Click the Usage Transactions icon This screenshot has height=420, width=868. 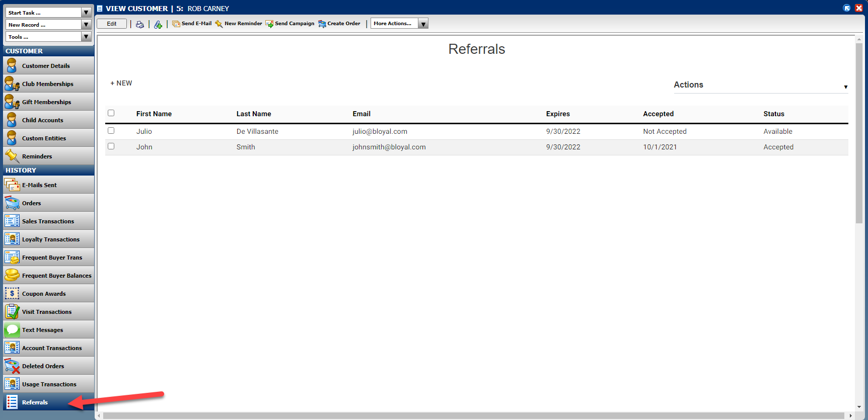pos(12,384)
